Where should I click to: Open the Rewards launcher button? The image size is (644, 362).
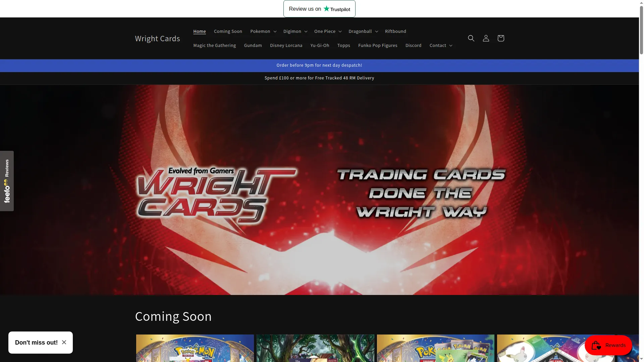[608, 345]
